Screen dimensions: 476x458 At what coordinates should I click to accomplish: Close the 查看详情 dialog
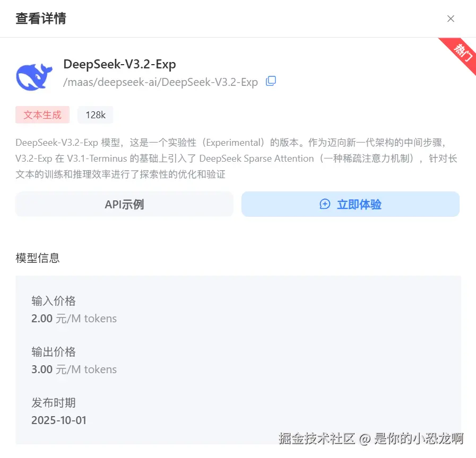click(451, 19)
